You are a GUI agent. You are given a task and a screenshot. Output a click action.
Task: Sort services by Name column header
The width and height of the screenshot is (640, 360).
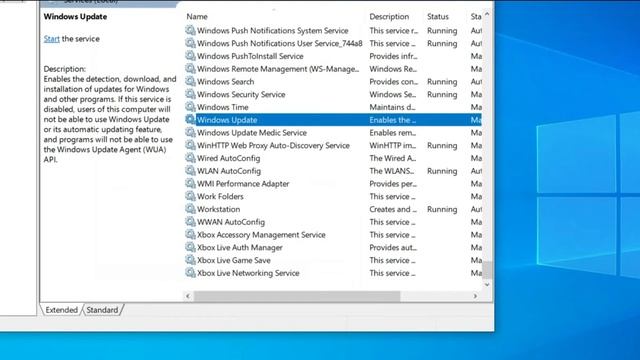(197, 17)
